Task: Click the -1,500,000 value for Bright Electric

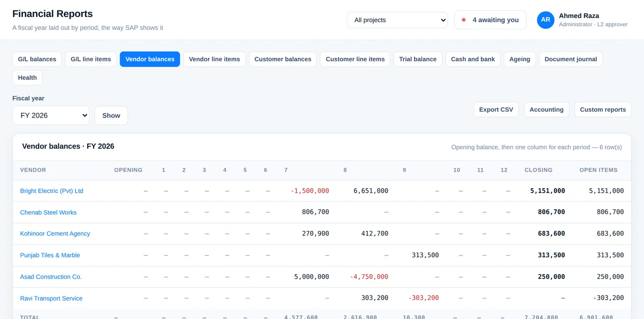Action: click(x=310, y=191)
